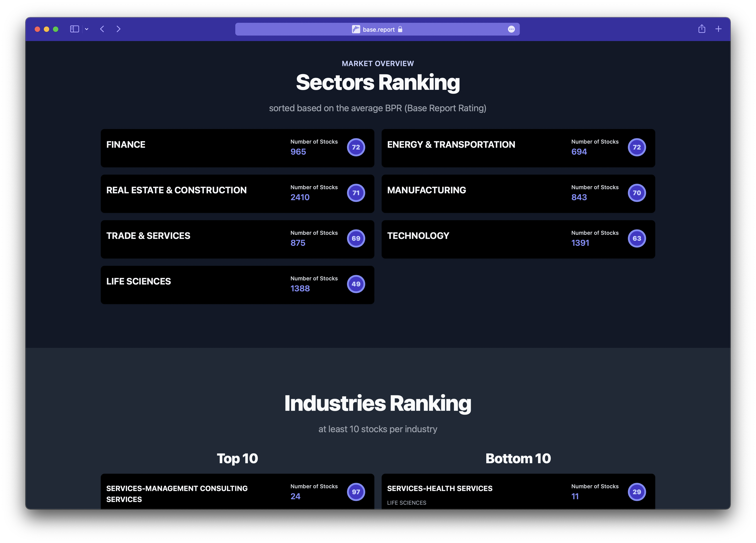Expand the MANUFACTURING sector card
This screenshot has height=543, width=756.
pos(518,193)
